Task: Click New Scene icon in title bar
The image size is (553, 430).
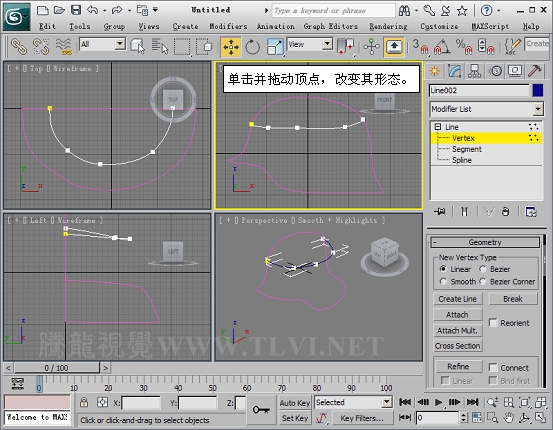Action: [x=43, y=10]
